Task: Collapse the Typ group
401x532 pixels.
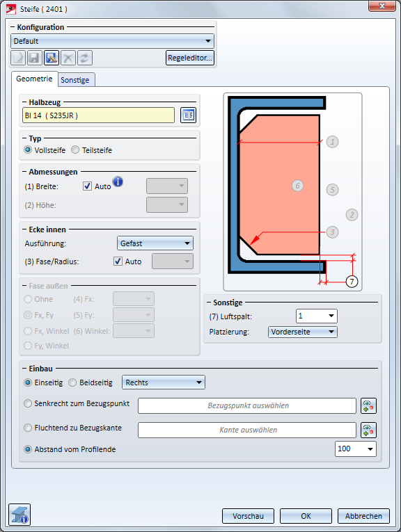Action: click(x=24, y=138)
